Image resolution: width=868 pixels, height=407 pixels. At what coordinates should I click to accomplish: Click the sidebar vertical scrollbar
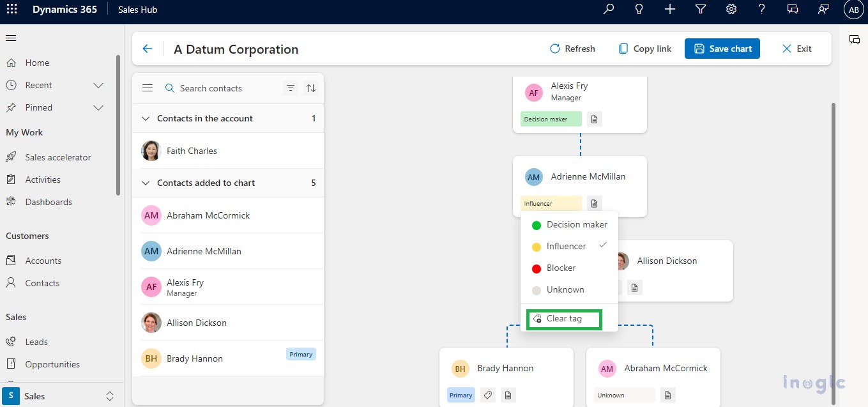pos(118,125)
